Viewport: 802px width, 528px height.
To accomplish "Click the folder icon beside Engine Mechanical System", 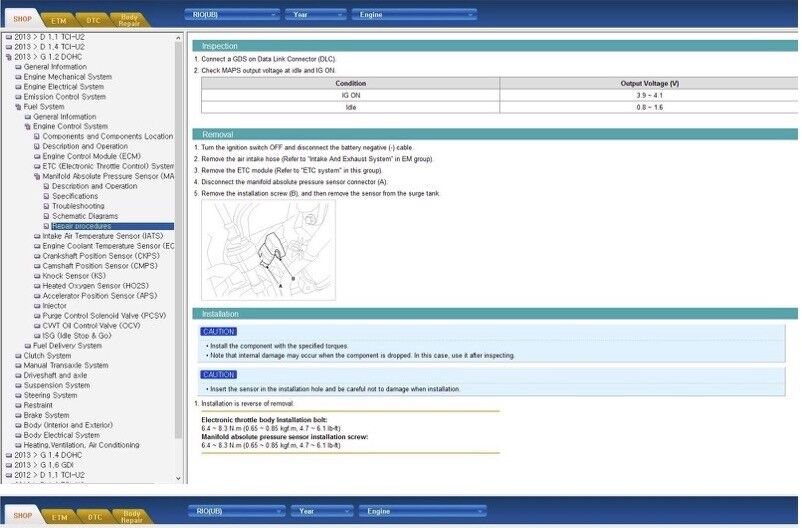I will tap(17, 76).
